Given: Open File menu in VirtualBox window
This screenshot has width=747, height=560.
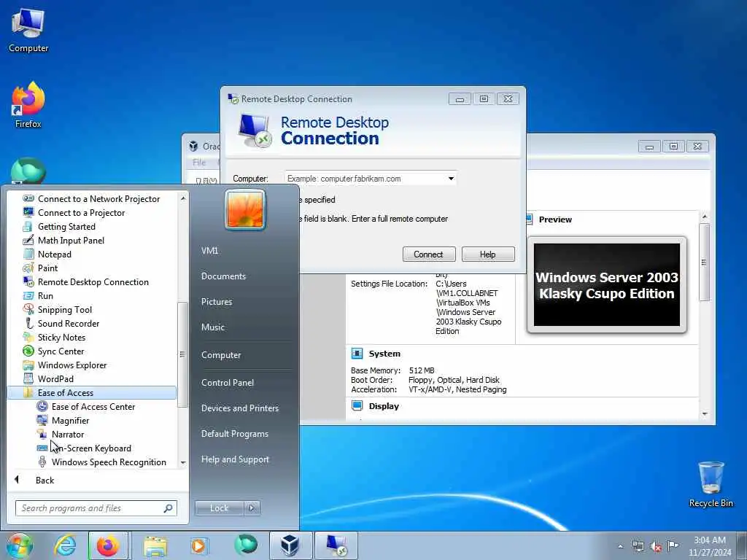Looking at the screenshot, I should 199,163.
